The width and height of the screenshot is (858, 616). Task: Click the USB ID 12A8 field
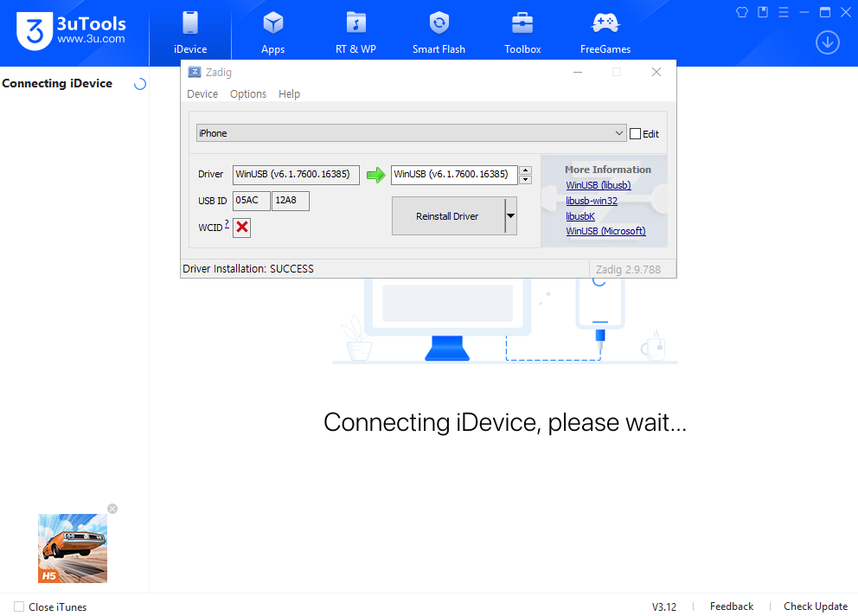(x=291, y=201)
